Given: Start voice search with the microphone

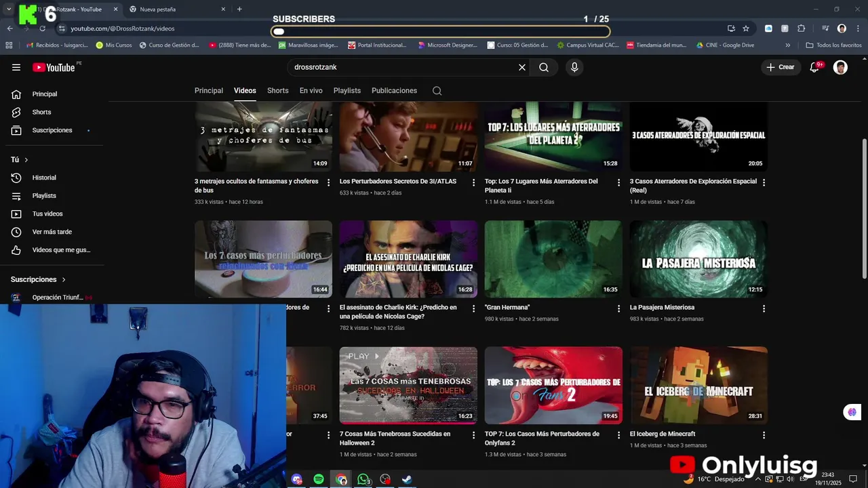Looking at the screenshot, I should (574, 67).
